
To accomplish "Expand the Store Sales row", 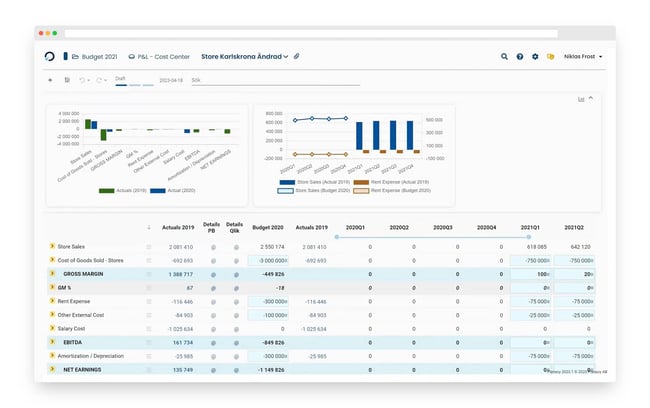I will pos(52,246).
